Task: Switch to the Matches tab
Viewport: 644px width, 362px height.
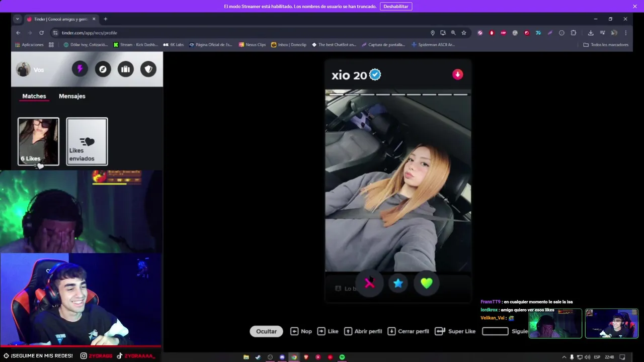Action: (34, 96)
